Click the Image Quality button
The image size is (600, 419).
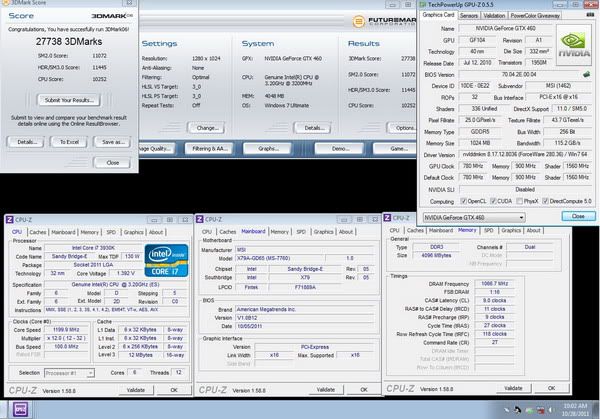tap(156, 148)
